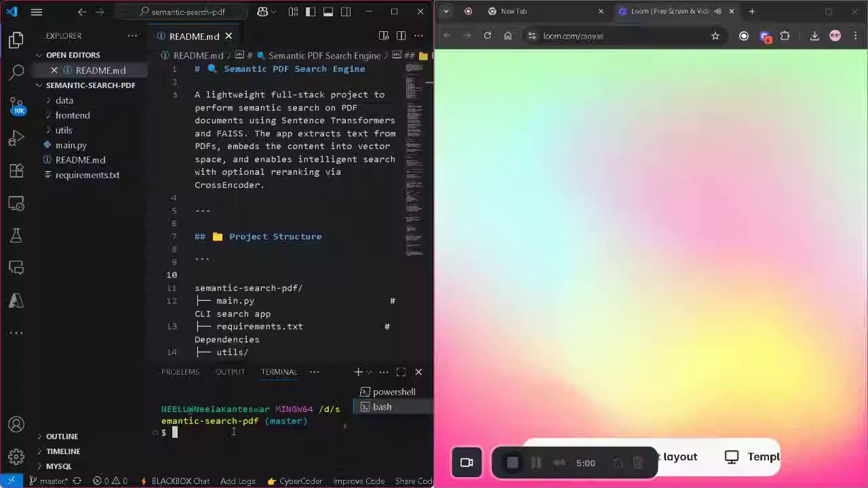The image size is (868, 488).
Task: Toggle primary side bar visibility
Action: [311, 12]
